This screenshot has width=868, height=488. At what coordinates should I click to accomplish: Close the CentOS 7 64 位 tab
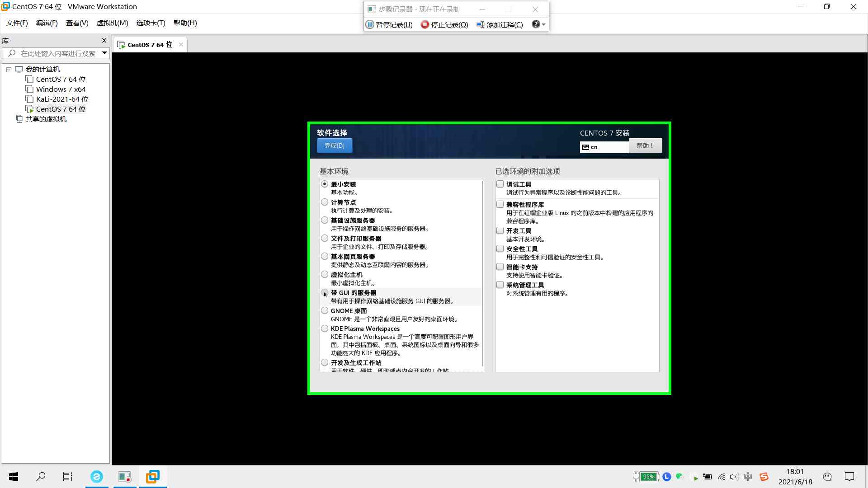181,44
